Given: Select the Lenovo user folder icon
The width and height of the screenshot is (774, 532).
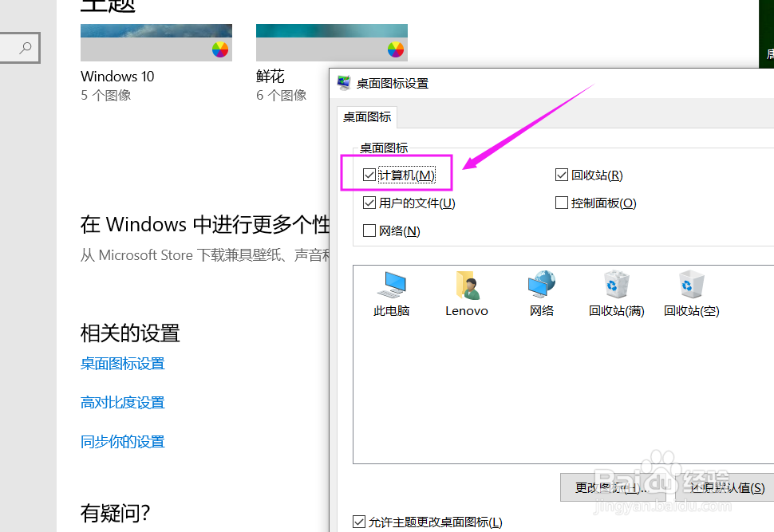Looking at the screenshot, I should (x=467, y=285).
